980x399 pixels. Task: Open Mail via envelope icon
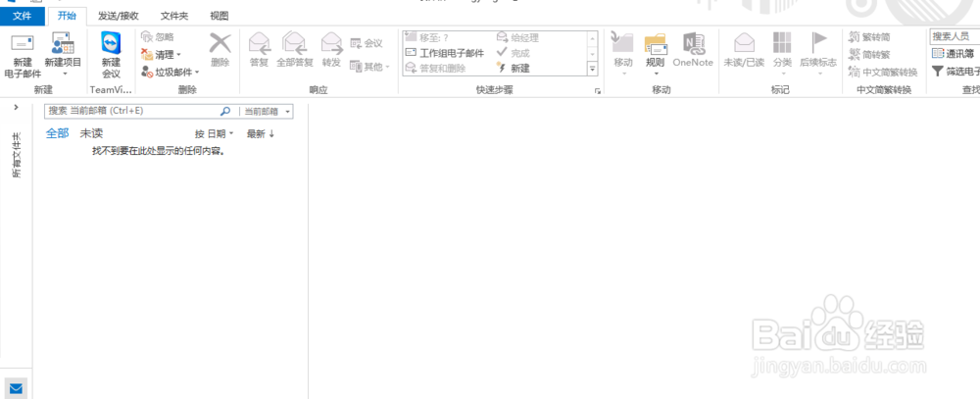pyautogui.click(x=17, y=389)
